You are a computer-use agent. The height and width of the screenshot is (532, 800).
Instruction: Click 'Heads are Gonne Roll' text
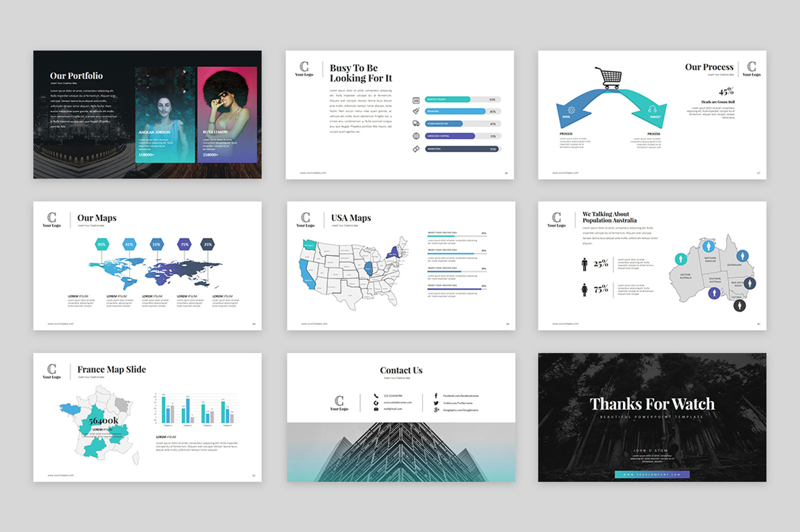(x=717, y=102)
